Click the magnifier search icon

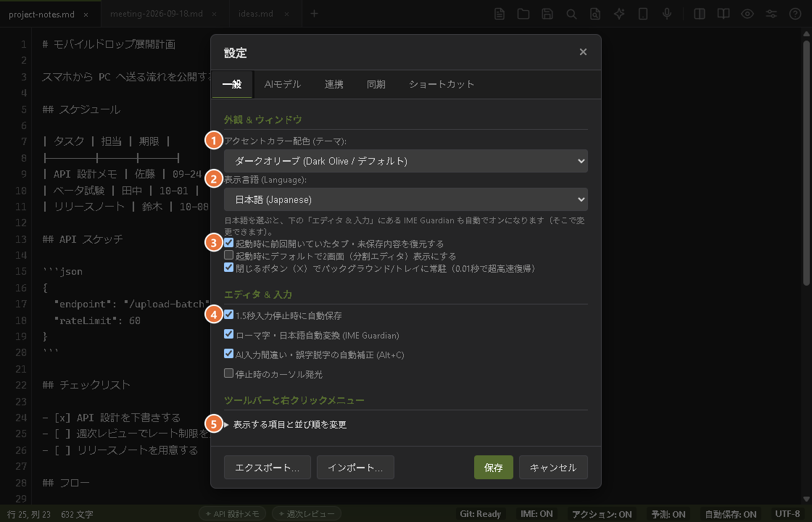tap(571, 14)
